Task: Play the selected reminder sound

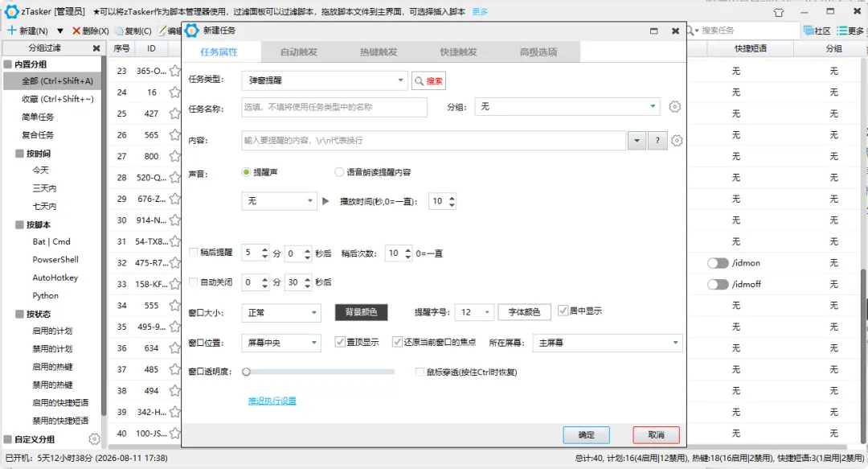Action: pyautogui.click(x=325, y=201)
